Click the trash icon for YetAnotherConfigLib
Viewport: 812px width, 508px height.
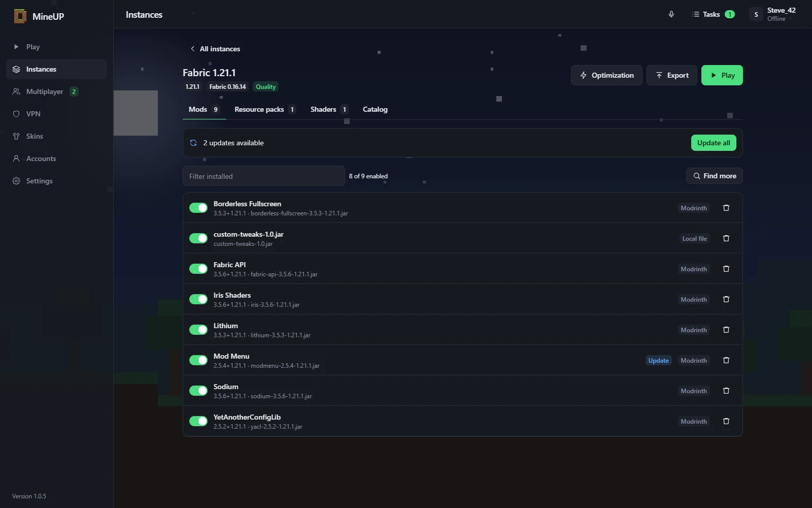pos(726,421)
